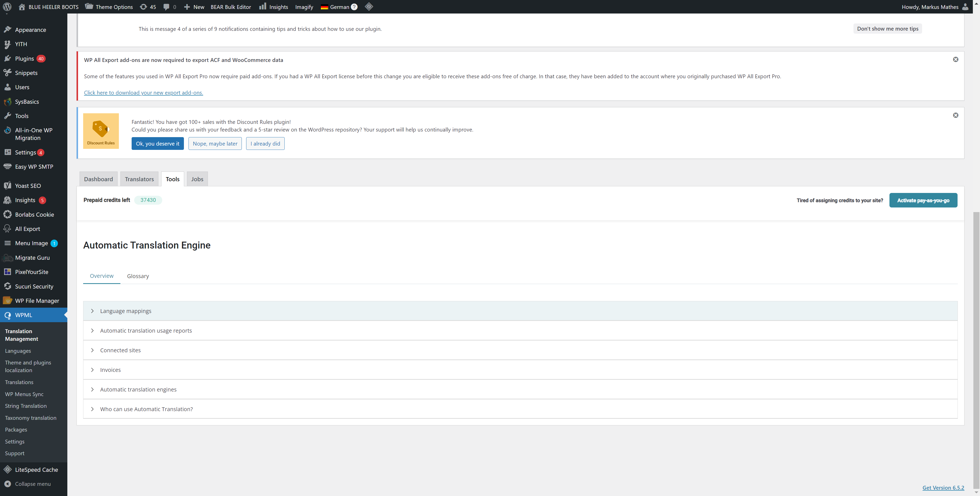Open Imagify in admin bar

tap(304, 7)
